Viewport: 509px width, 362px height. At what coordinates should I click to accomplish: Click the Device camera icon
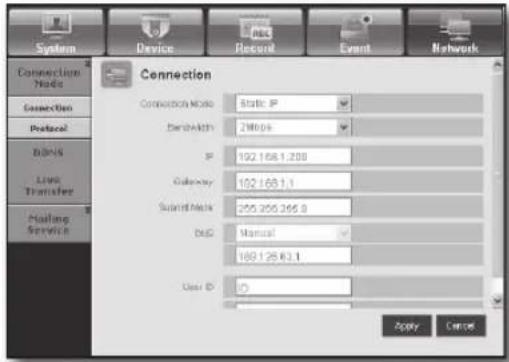click(x=155, y=27)
